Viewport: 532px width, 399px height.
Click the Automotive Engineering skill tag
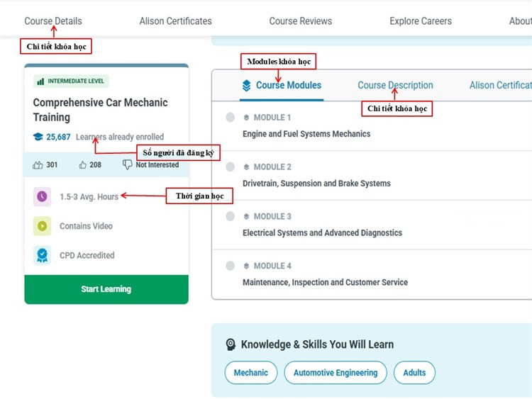[x=336, y=373]
